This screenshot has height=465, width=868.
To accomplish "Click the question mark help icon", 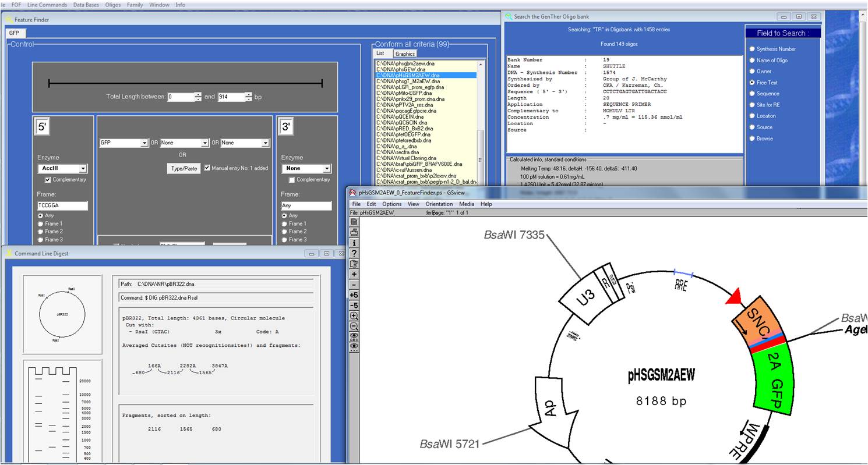I will coord(354,253).
